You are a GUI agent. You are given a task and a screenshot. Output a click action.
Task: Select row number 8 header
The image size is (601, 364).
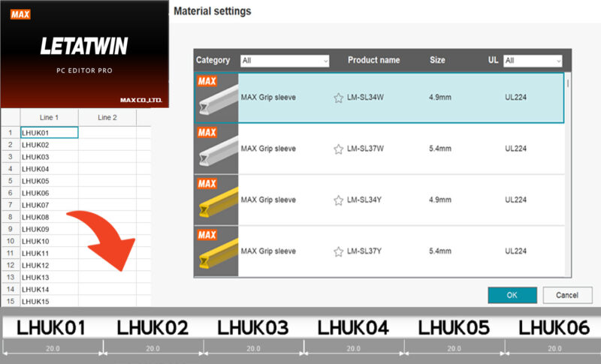(x=10, y=217)
